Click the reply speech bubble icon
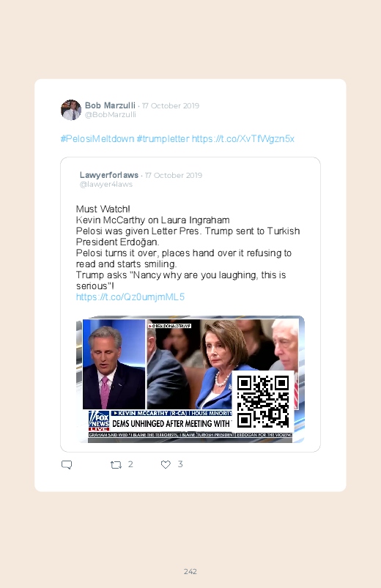381x588 pixels. [67, 465]
